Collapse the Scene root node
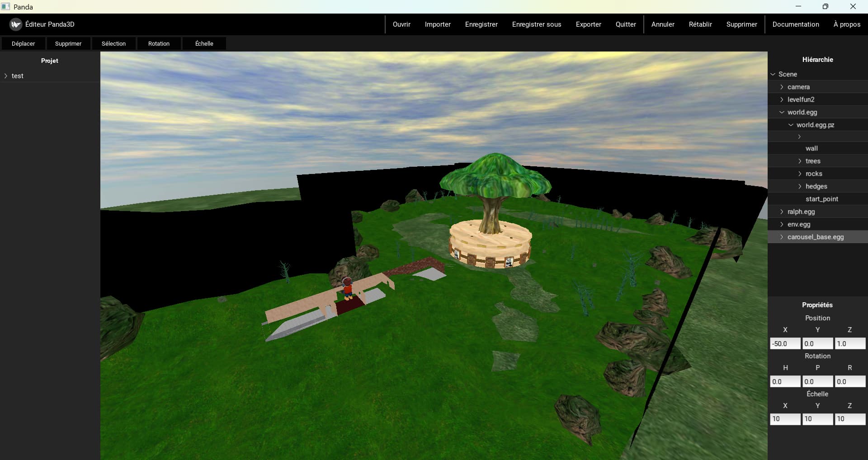This screenshot has width=868, height=460. tap(773, 74)
